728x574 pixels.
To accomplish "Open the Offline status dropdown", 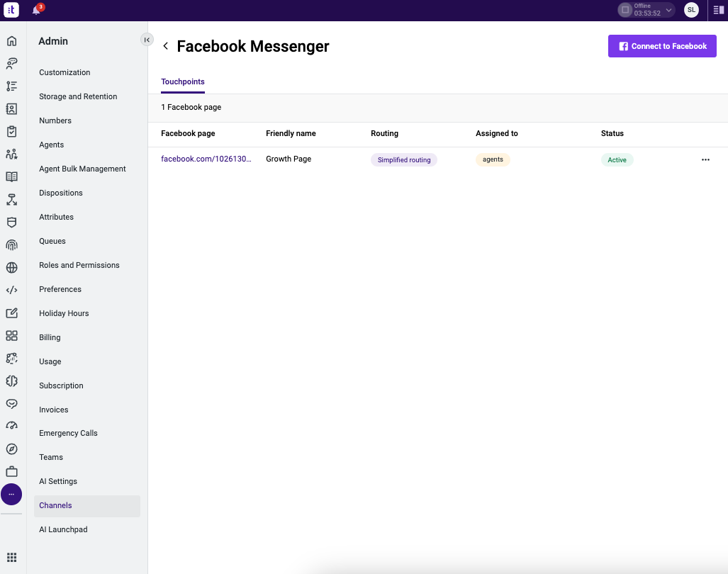I will pos(646,10).
